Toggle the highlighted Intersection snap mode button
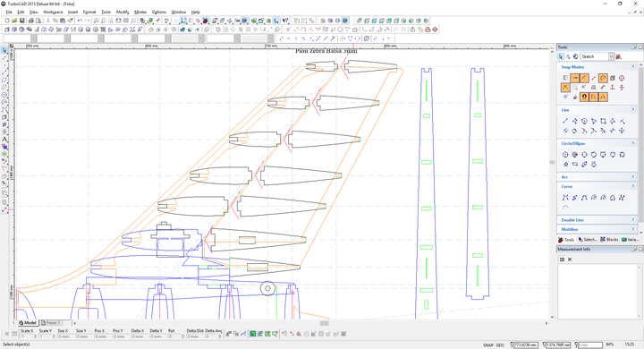 pyautogui.click(x=565, y=87)
